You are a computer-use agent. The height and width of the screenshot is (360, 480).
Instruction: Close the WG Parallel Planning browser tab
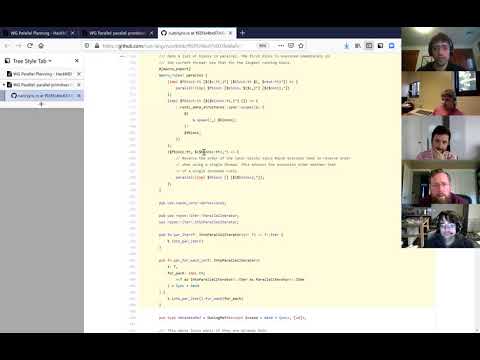point(73,33)
